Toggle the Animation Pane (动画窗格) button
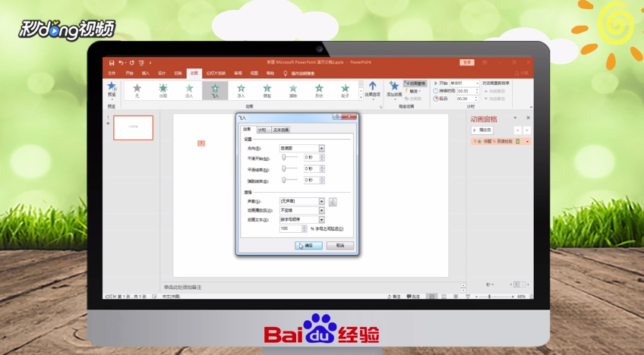 click(x=415, y=83)
